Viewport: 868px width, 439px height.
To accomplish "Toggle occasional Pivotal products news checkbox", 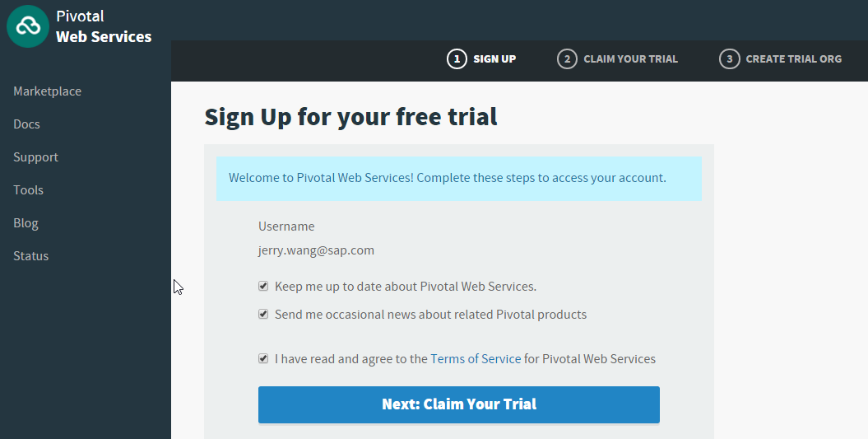I will click(x=263, y=315).
